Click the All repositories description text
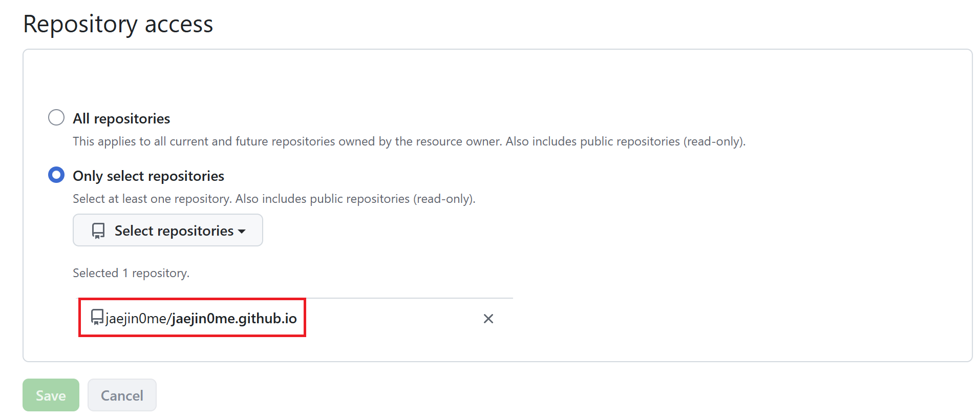The image size is (980, 417). click(x=409, y=141)
